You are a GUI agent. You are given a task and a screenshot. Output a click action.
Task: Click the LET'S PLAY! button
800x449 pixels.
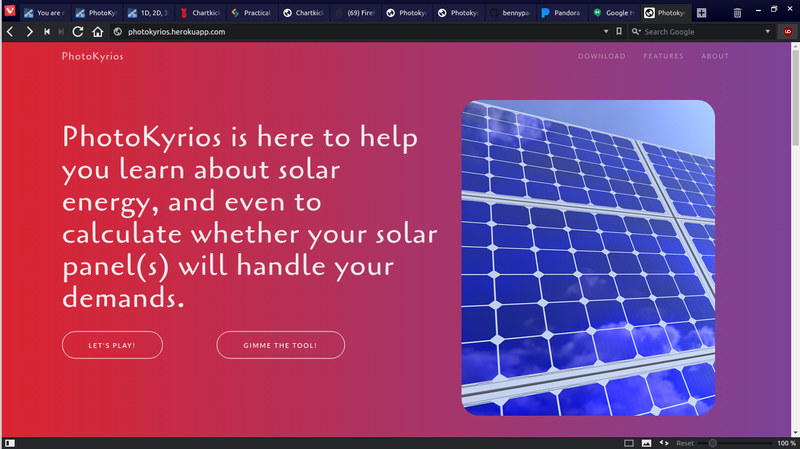point(112,345)
